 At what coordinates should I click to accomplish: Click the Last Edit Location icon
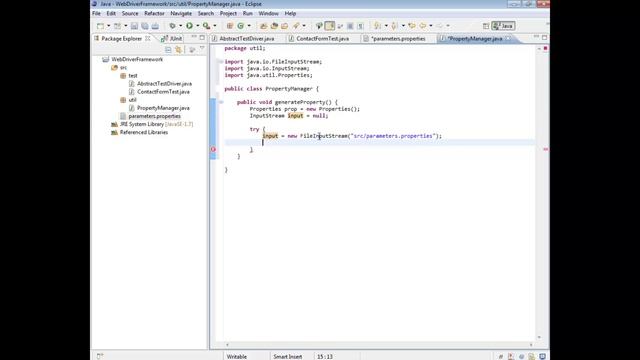(x=412, y=26)
